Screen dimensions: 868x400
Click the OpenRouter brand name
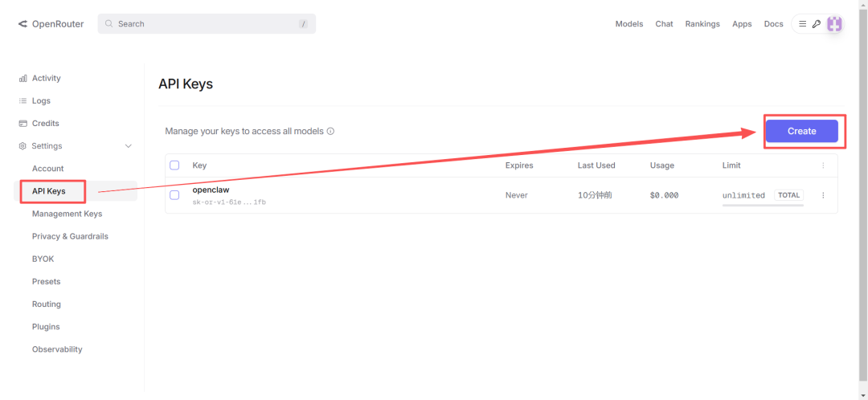[58, 24]
